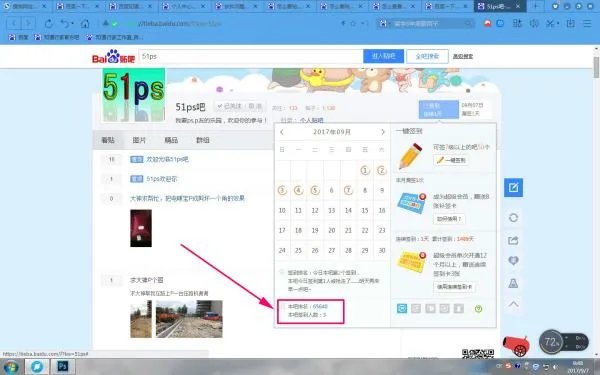Open the pinned post 51ps欢迎你
This screenshot has width=600, height=375.
click(x=161, y=179)
